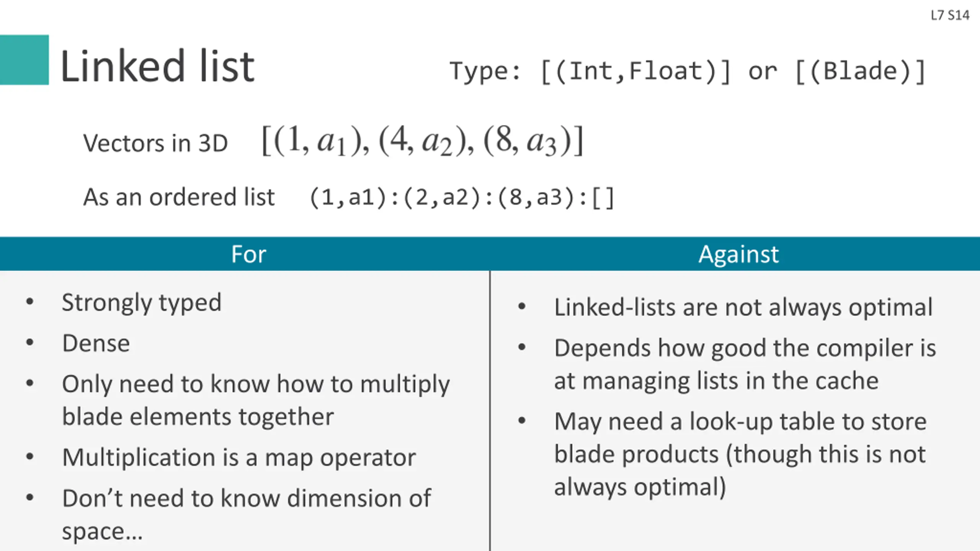The height and width of the screenshot is (551, 980).
Task: Select the 'Linked list' slide title
Action: [x=157, y=66]
